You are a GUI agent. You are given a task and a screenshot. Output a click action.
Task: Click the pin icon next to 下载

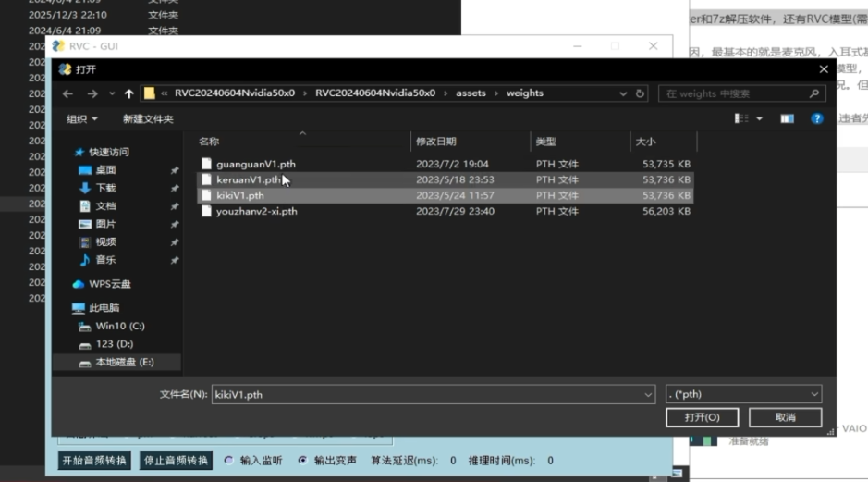click(175, 189)
